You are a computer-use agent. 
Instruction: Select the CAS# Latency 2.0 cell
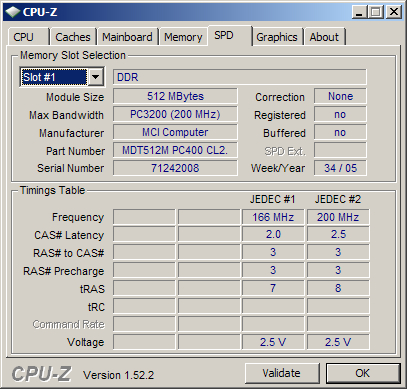point(273,234)
